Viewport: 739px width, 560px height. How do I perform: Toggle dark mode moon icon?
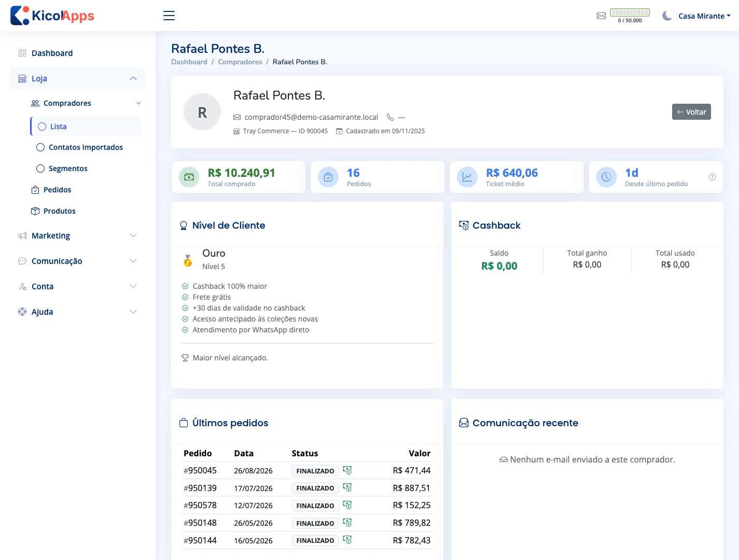tap(667, 16)
